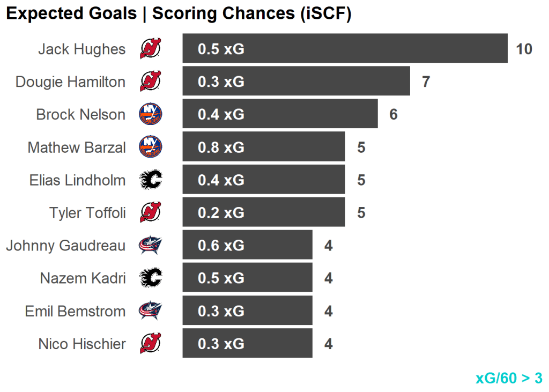The image size is (549, 392).
Task: Click the Flames logo beside Elias Lindholm
Action: click(151, 180)
